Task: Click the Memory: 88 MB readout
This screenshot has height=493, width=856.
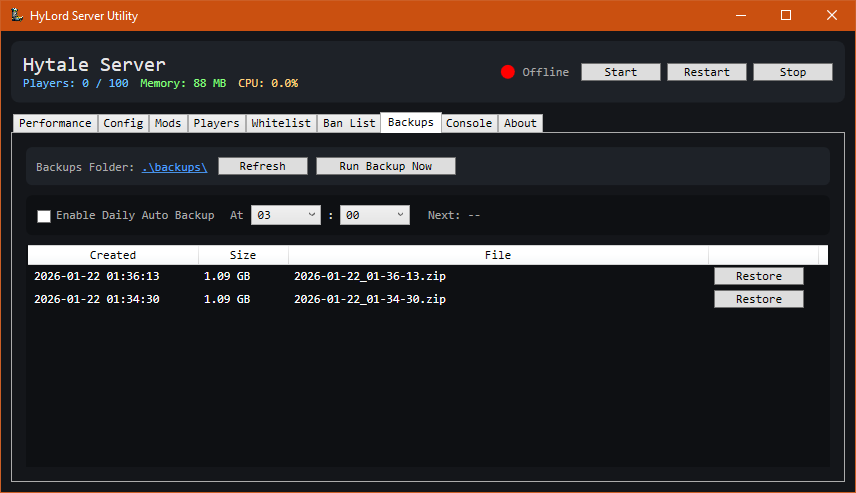Action: [183, 84]
